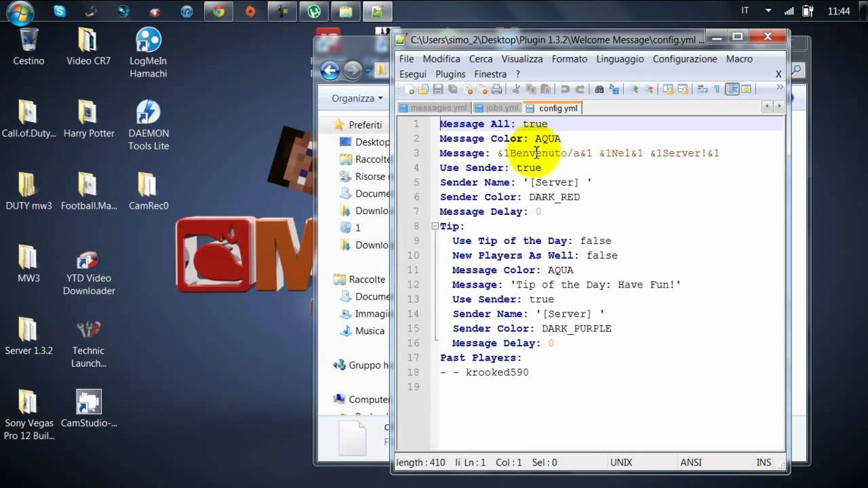
Task: Click the tab bar scroll right arrow
Action: pos(778,106)
